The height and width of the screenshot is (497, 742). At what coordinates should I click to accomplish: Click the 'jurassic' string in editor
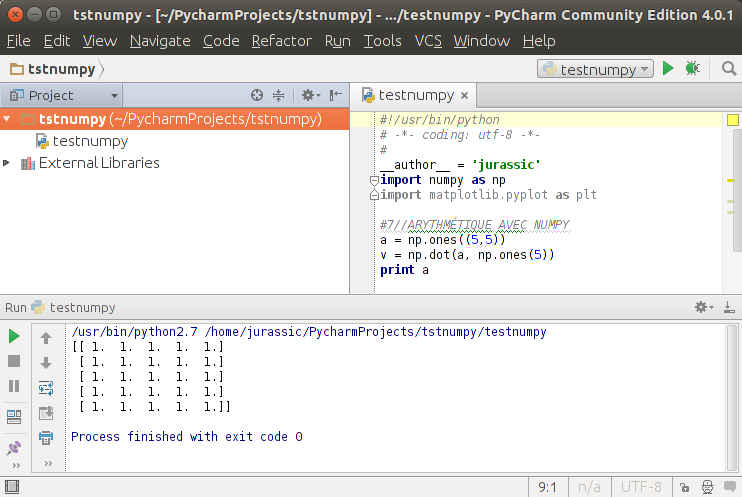pos(506,165)
